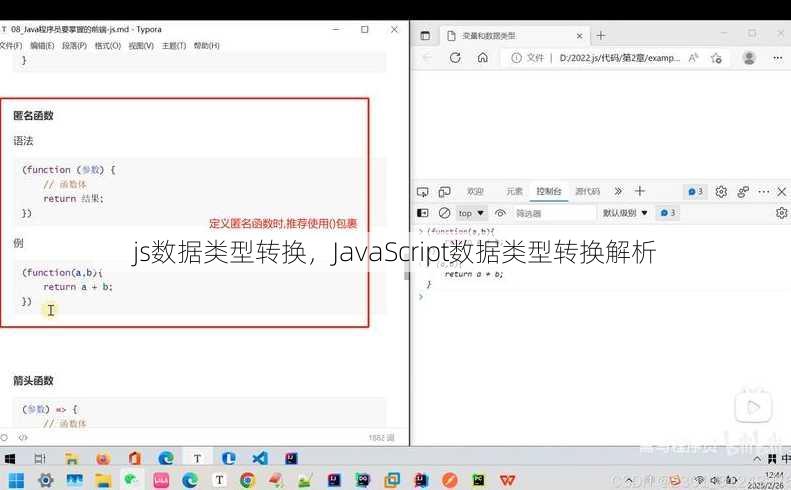This screenshot has height=490, width=791.
Task: Click the 'return a + b;' code line
Action: pyautogui.click(x=78, y=287)
